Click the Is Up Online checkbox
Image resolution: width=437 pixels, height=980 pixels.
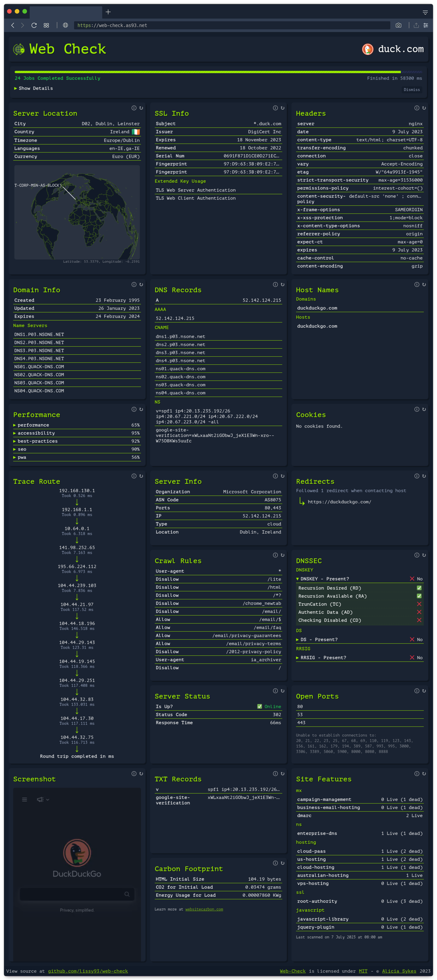260,706
